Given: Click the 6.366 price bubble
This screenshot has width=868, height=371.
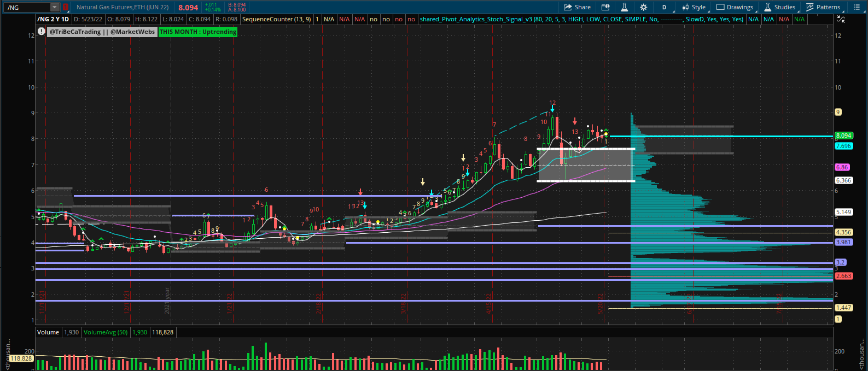Looking at the screenshot, I should [844, 180].
